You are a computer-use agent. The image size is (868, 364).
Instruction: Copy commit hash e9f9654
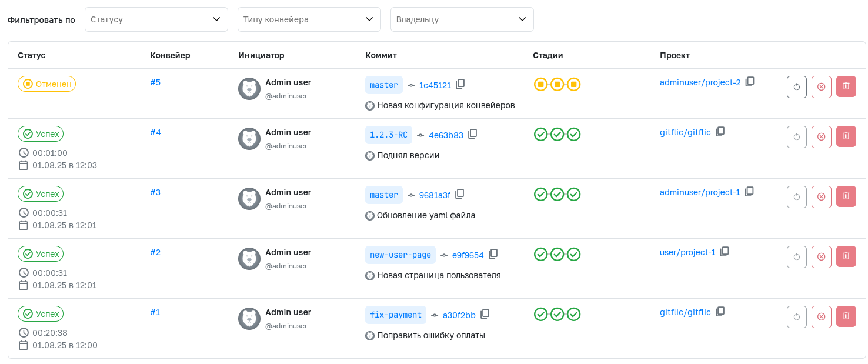(493, 254)
